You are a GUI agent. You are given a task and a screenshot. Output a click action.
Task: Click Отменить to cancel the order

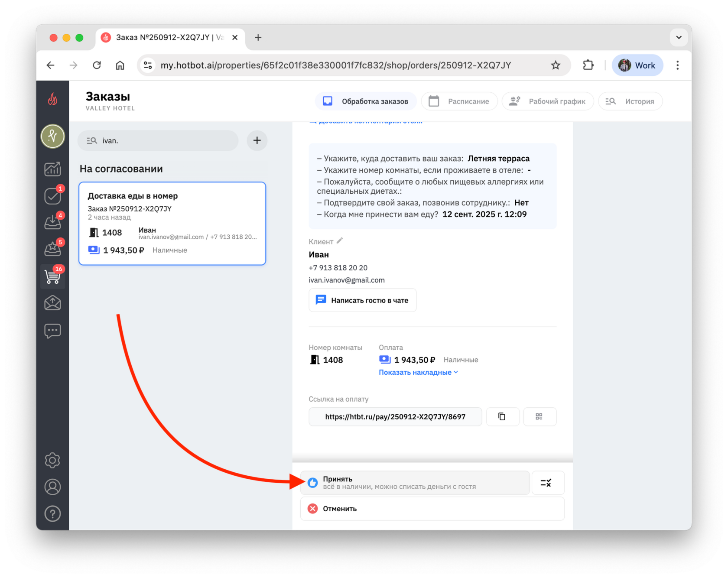[x=432, y=509]
